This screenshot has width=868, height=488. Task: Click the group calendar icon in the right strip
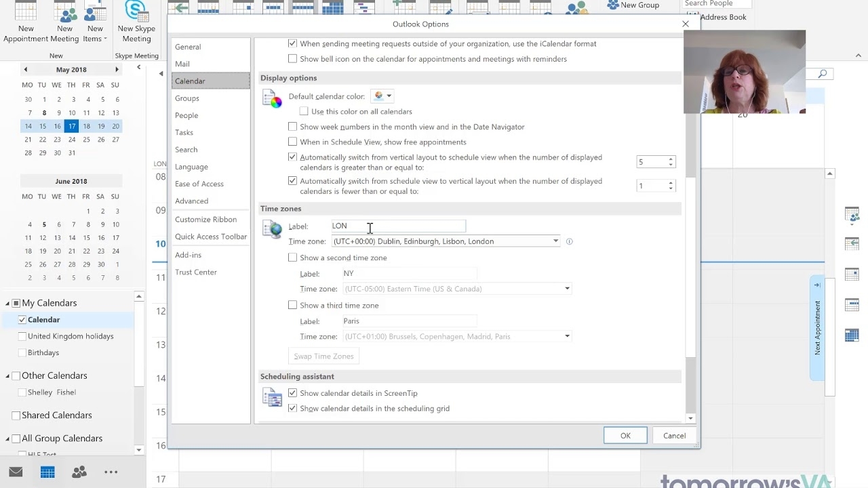852,215
